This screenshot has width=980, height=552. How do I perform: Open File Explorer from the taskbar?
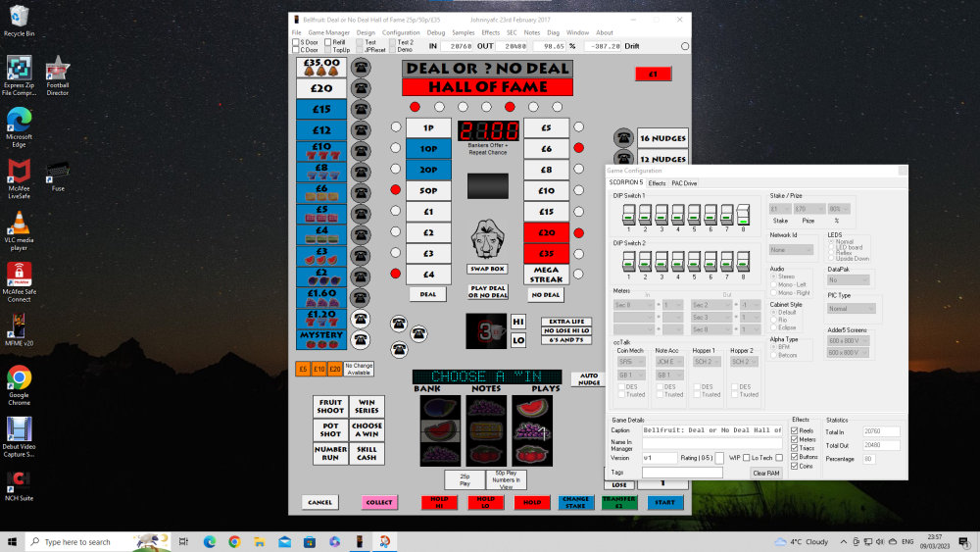[260, 542]
